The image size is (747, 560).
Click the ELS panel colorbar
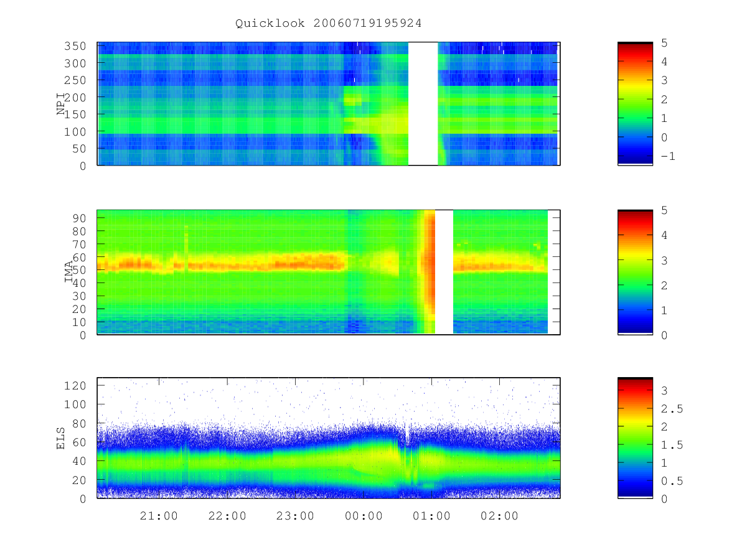635,438
